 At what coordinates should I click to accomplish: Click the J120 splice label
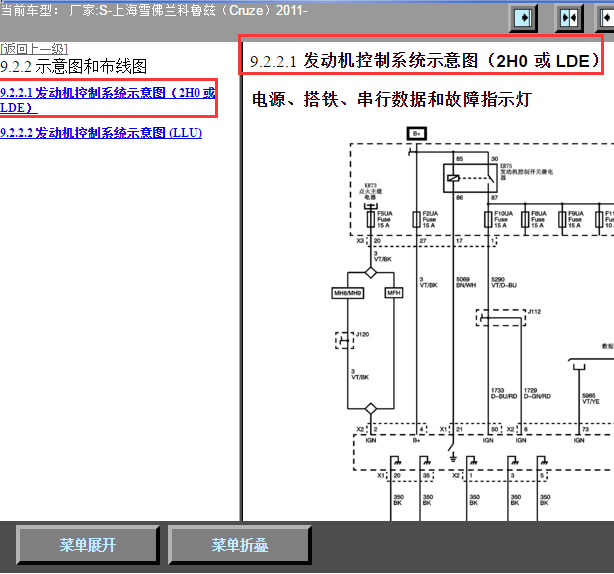362,334
